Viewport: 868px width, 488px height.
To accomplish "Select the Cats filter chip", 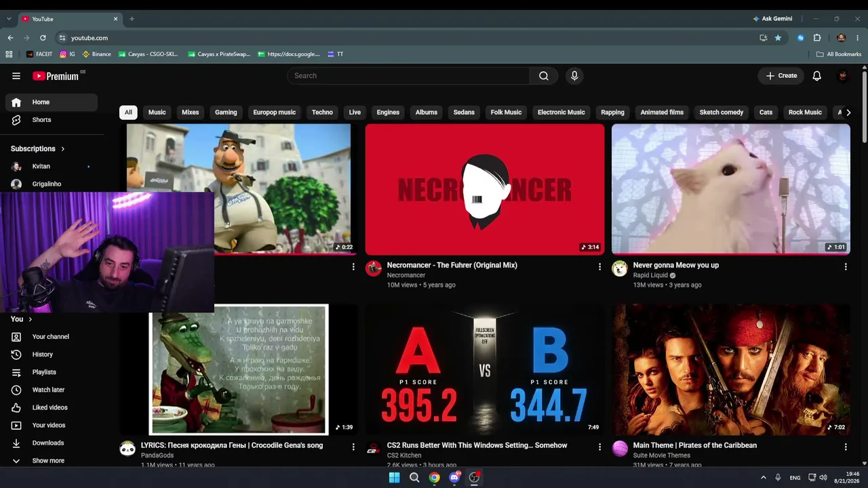I will 766,113.
